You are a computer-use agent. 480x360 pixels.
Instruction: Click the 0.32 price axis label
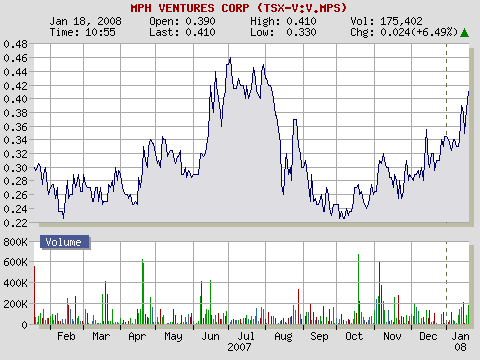(15, 154)
